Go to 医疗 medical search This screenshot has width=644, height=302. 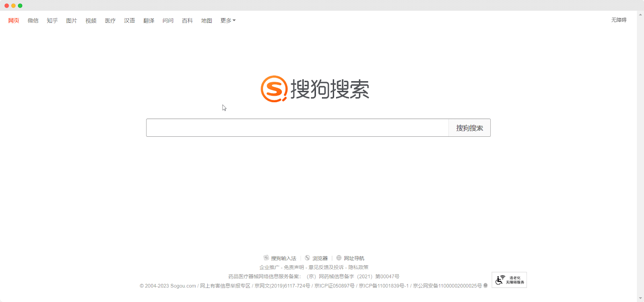(x=110, y=21)
